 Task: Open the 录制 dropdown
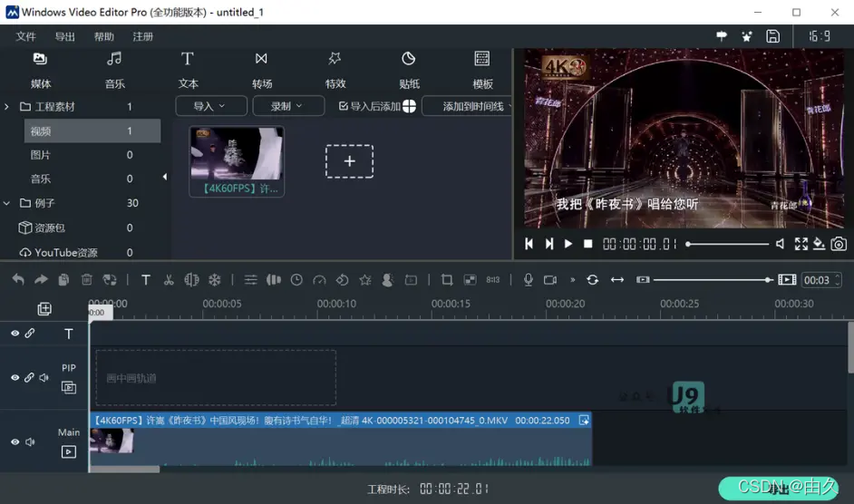click(288, 106)
